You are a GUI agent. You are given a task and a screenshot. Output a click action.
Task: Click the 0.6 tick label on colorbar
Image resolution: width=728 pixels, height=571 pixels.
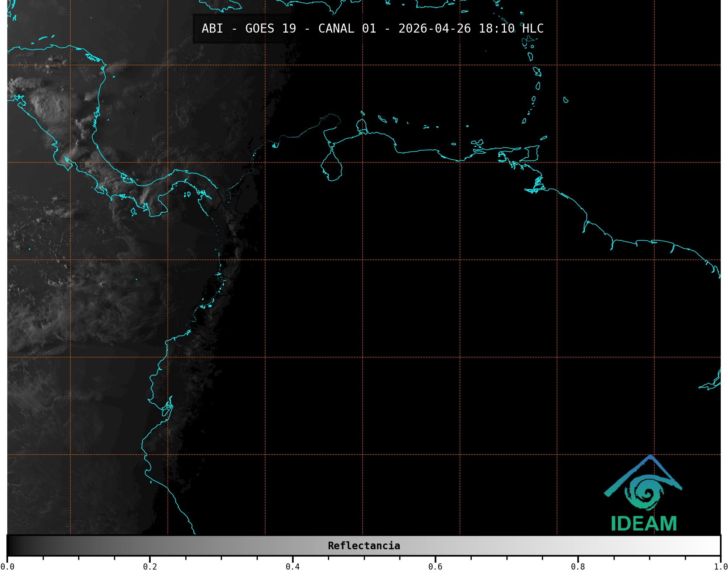coord(435,567)
